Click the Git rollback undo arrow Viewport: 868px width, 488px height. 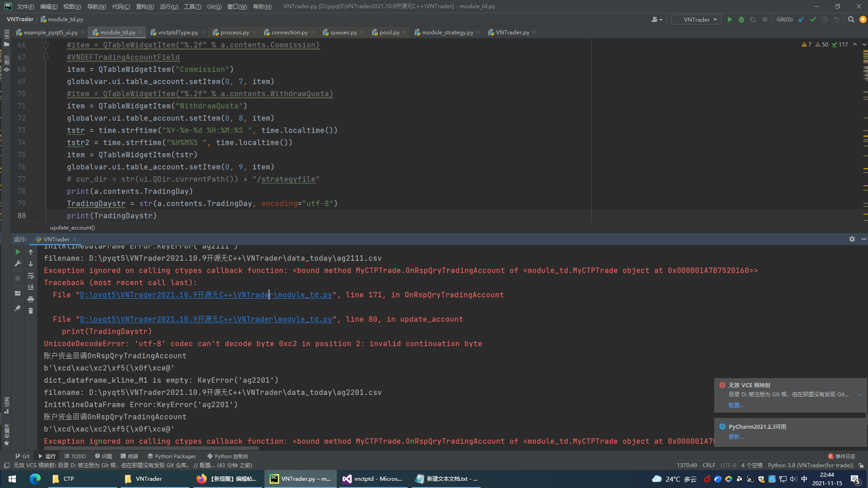[836, 19]
